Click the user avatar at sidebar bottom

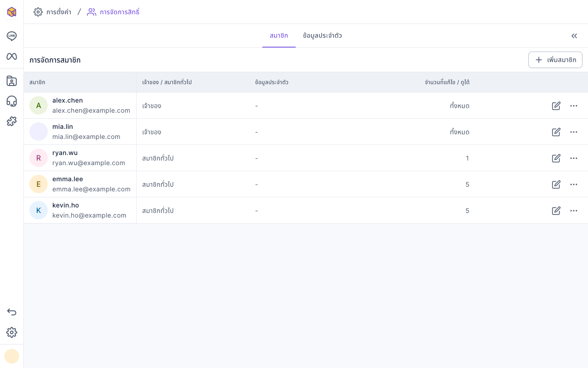(11, 356)
